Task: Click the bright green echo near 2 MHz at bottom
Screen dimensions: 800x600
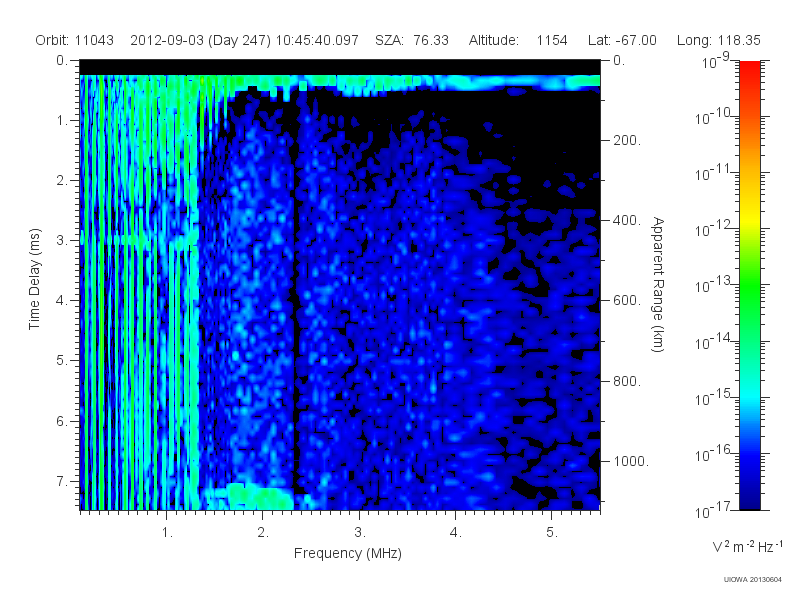Action: [x=260, y=497]
